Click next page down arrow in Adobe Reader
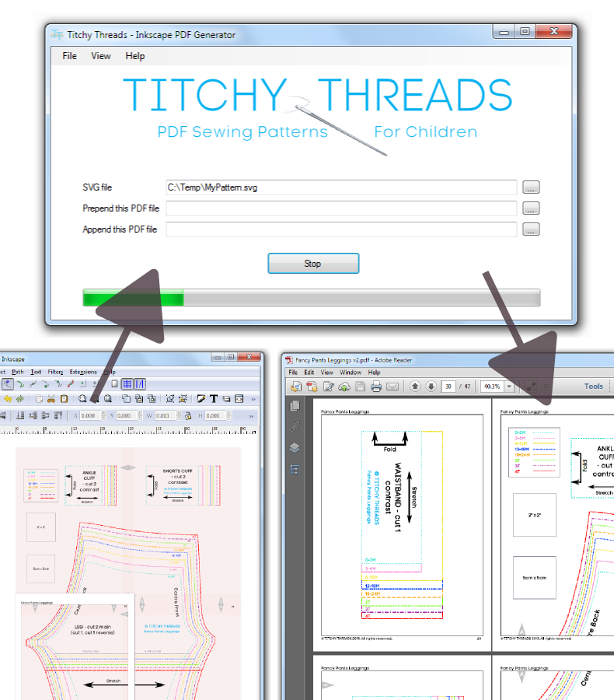614x700 pixels. [x=431, y=386]
